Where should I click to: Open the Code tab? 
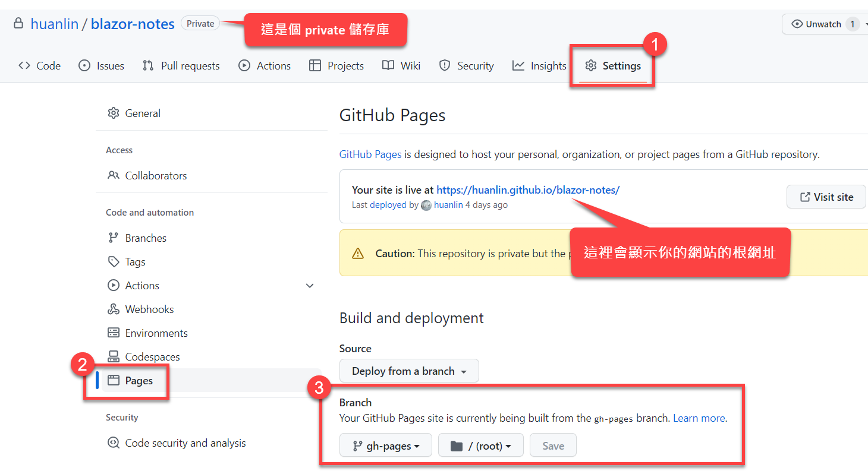pyautogui.click(x=39, y=66)
